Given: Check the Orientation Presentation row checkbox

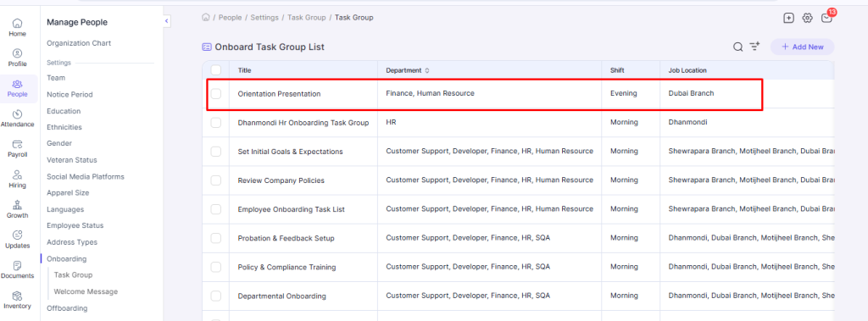Looking at the screenshot, I should (x=216, y=93).
